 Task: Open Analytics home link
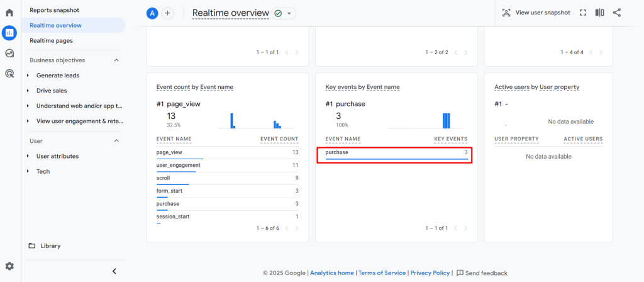point(332,273)
